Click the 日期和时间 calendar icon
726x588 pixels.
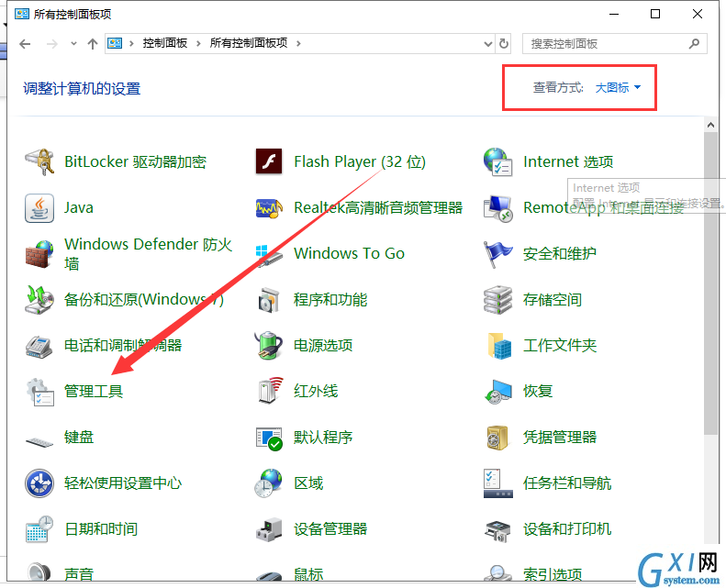pos(39,528)
